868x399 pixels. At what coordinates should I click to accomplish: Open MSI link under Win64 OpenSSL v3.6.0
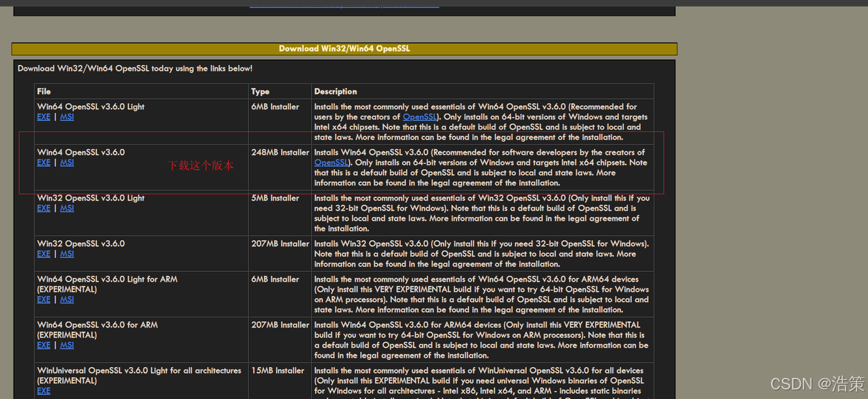click(x=67, y=162)
